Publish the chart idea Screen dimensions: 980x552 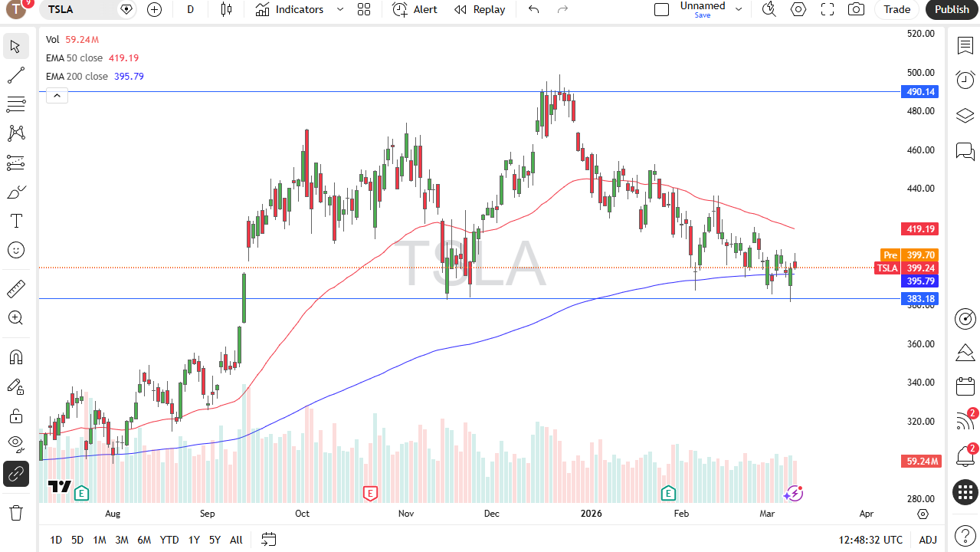(x=952, y=9)
